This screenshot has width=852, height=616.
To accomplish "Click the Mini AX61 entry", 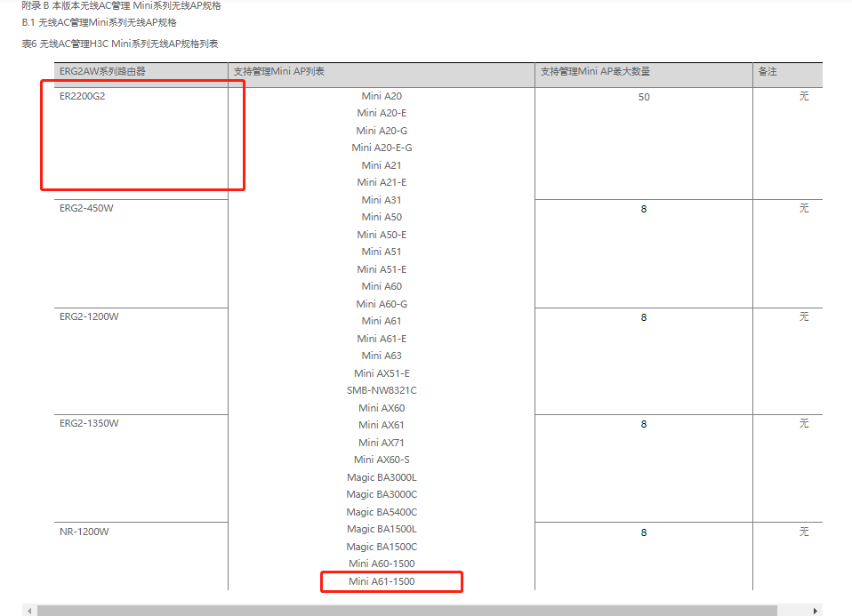I will (x=382, y=425).
